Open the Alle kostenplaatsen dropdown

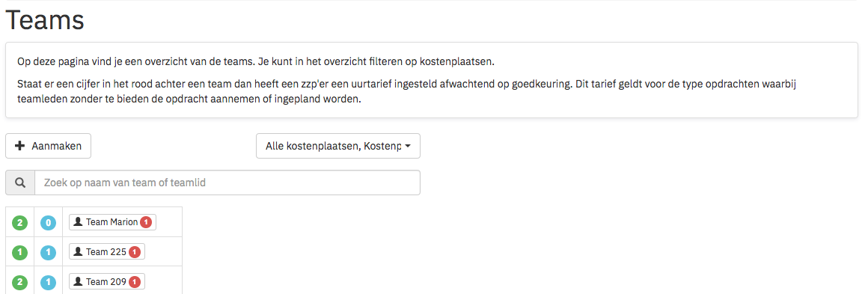tap(338, 146)
